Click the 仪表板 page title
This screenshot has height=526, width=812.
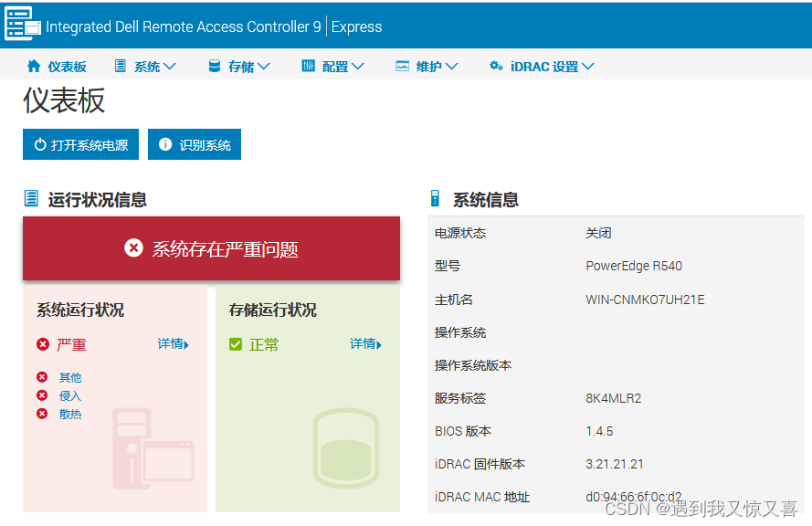coord(64,100)
